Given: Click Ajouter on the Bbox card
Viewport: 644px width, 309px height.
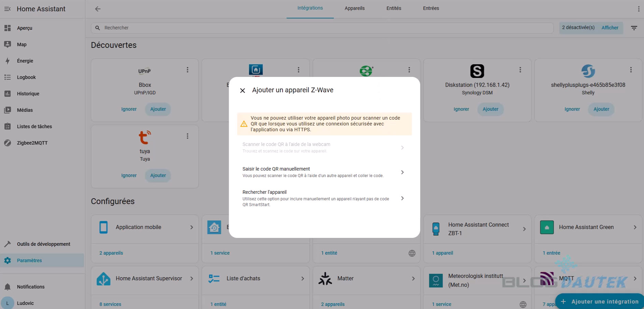Looking at the screenshot, I should [158, 109].
